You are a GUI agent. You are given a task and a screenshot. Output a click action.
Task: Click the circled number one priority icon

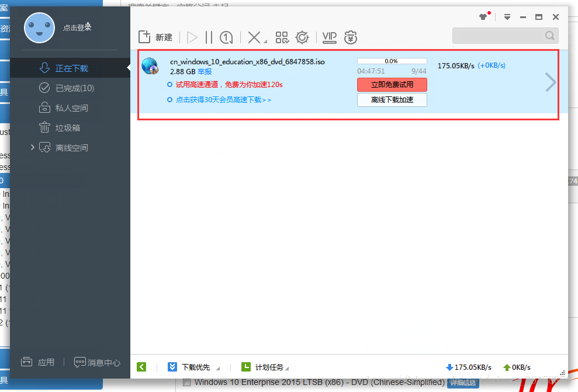[226, 37]
